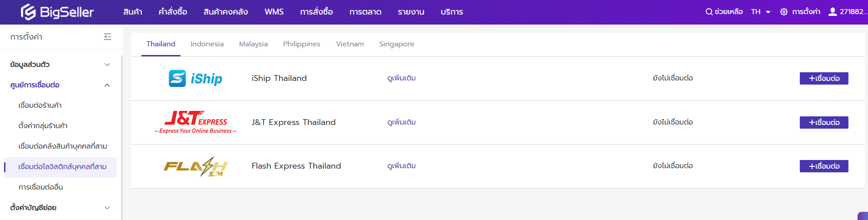Click the search help magnifier icon
This screenshot has width=868, height=220.
(x=708, y=12)
